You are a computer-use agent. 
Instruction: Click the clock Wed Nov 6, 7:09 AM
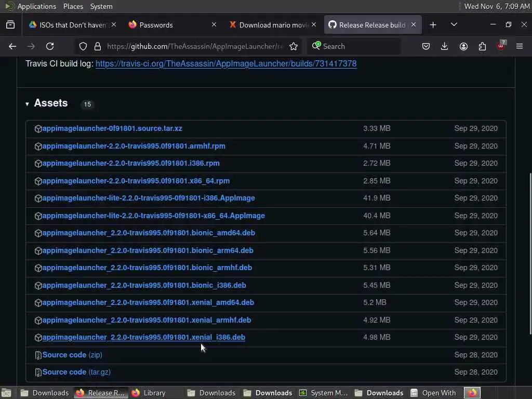point(497,6)
